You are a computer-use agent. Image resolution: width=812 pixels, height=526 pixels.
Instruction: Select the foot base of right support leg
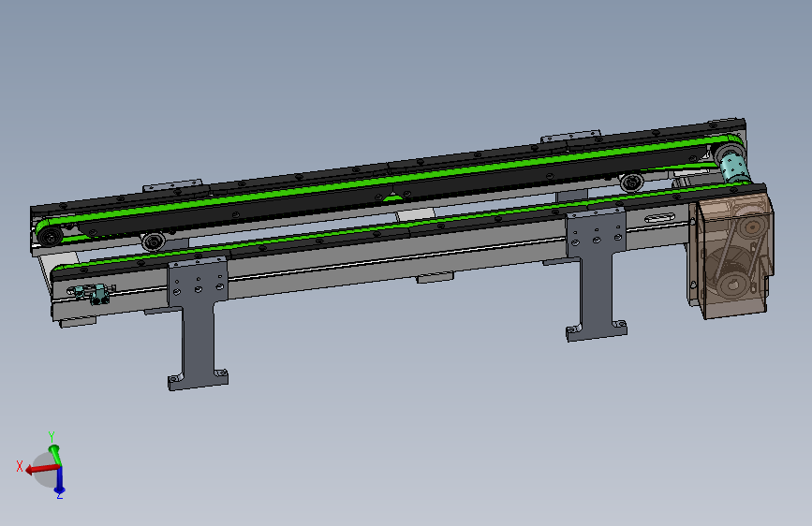(597, 330)
